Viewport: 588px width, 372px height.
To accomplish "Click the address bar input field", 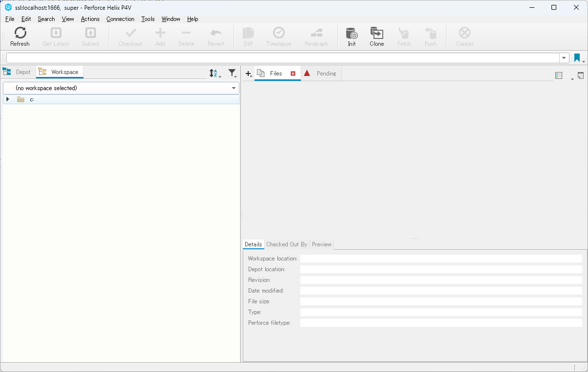I will tap(283, 58).
